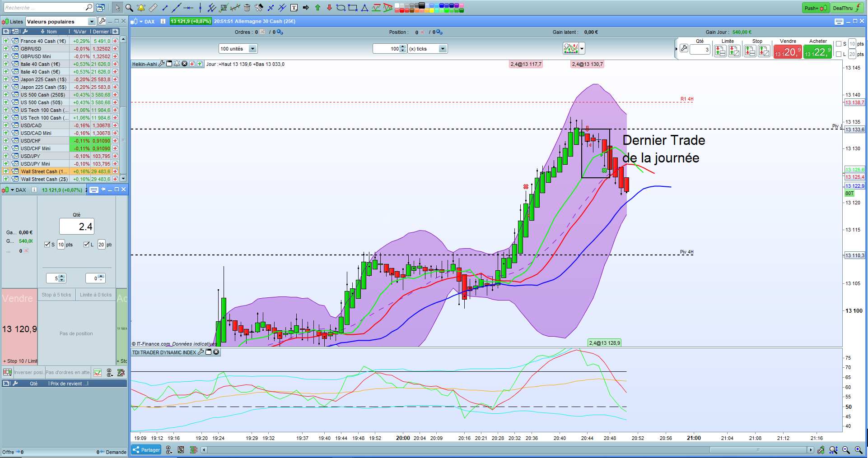Expand the order toolbar side arrow
The width and height of the screenshot is (868, 458).
coord(677,49)
